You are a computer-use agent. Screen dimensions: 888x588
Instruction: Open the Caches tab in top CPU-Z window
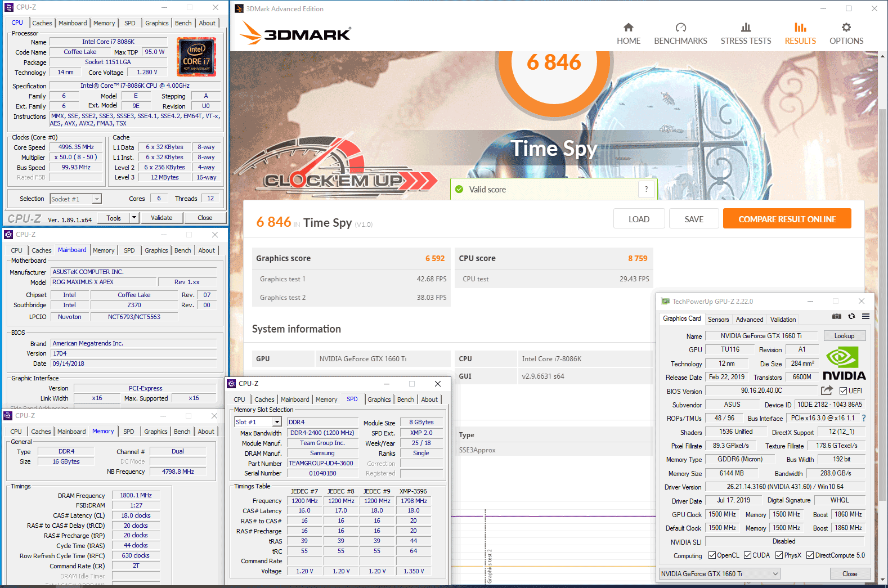click(42, 23)
